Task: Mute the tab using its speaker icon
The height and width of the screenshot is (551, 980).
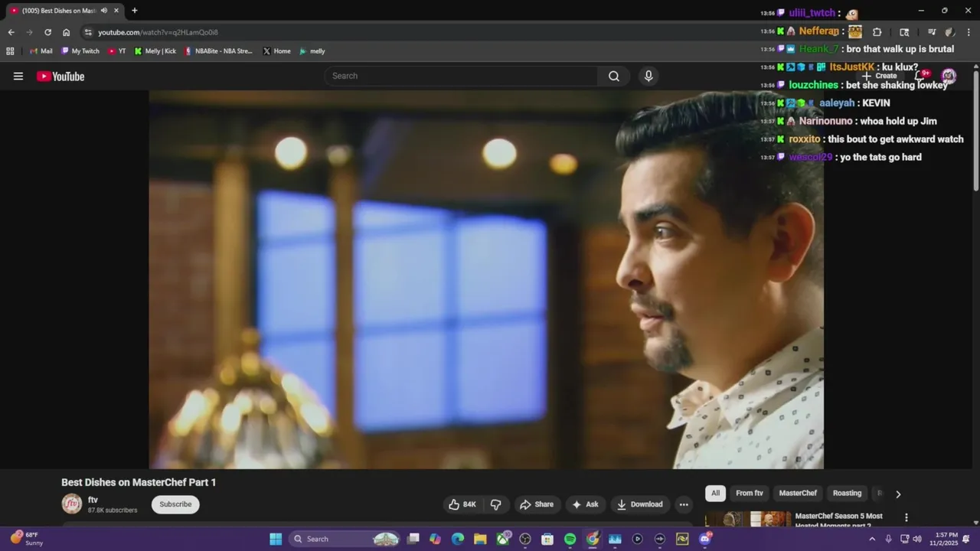Action: (104, 11)
